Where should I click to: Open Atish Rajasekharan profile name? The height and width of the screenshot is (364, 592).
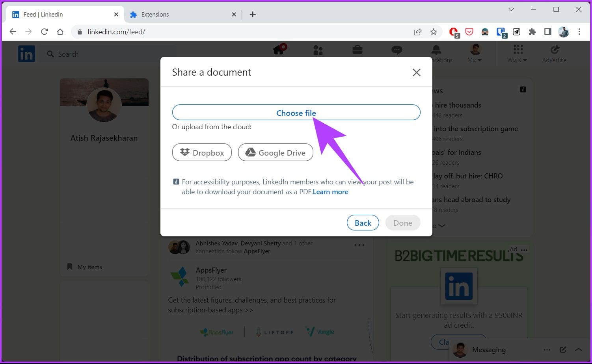click(x=104, y=138)
